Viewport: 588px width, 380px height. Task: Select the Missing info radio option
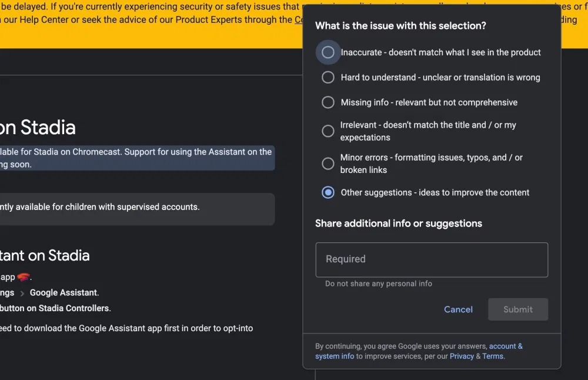point(328,102)
